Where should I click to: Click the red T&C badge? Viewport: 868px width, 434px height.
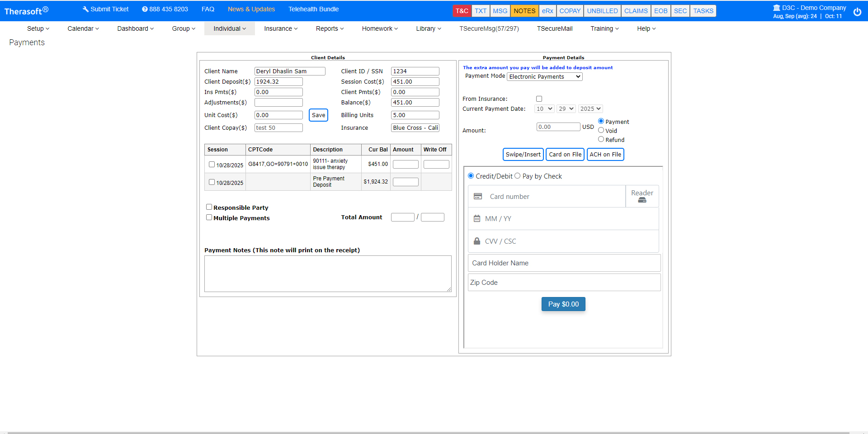pyautogui.click(x=462, y=11)
